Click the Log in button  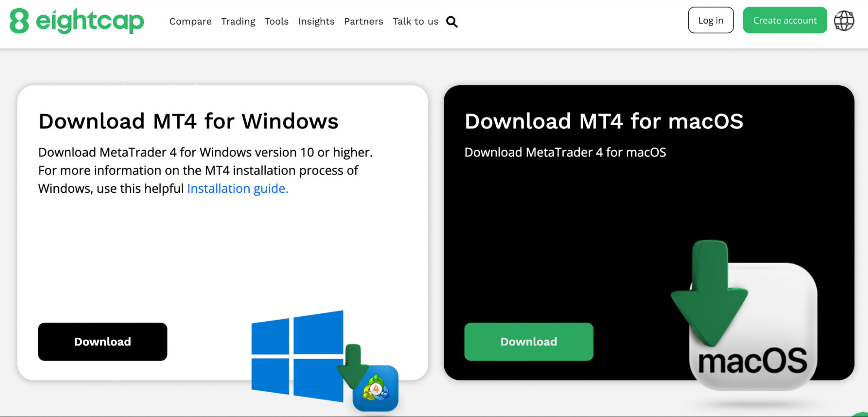point(711,20)
